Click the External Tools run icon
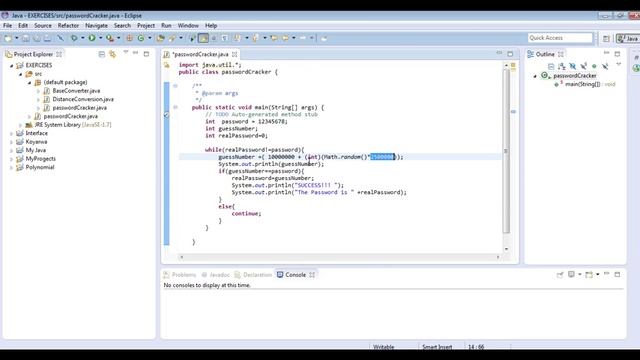Screen dimensions: 640x360 110,38
